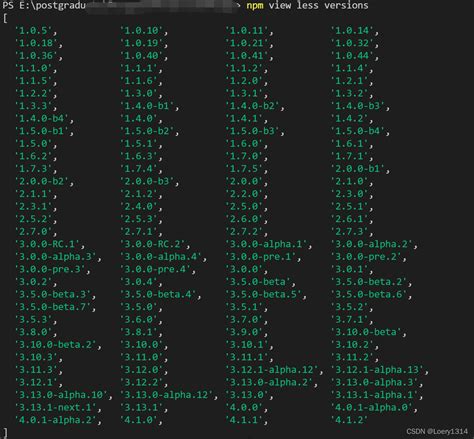Select version '3.13.1-next.1'
Image resolution: width=474 pixels, height=439 pixels.
tap(56, 407)
